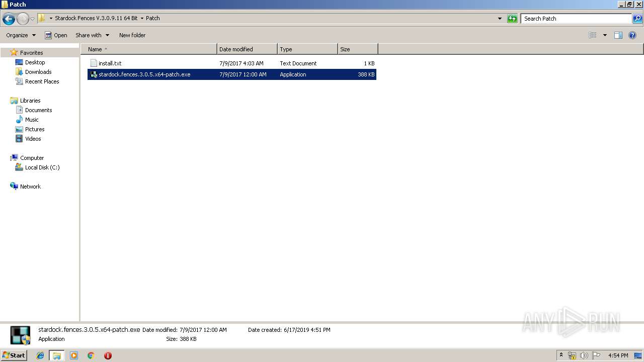Image resolution: width=644 pixels, height=362 pixels.
Task: Launch Internet Explorer from the taskbar
Action: point(40,355)
